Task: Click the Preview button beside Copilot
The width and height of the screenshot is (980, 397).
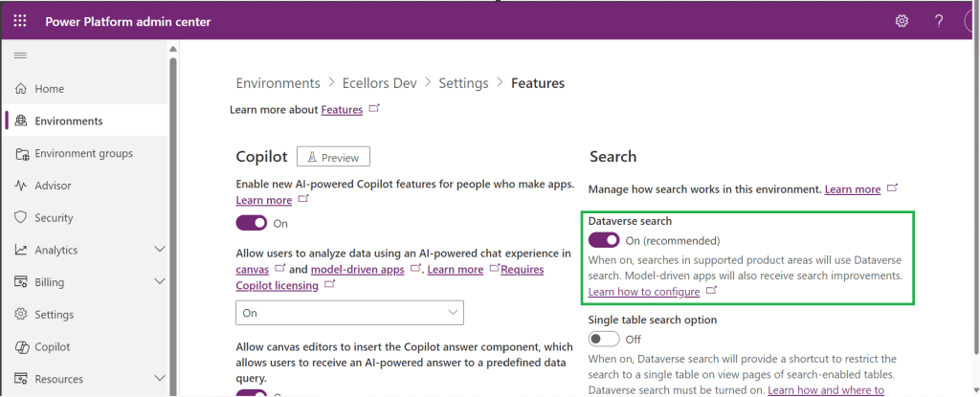Action: point(333,157)
